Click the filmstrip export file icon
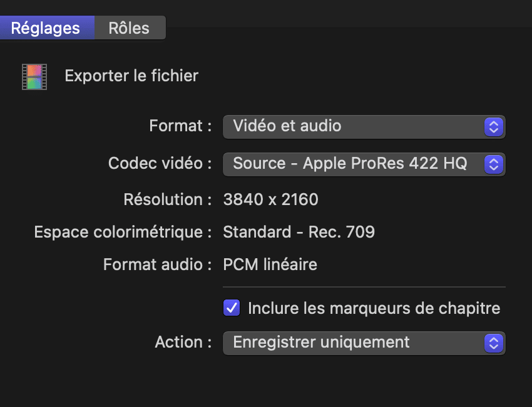 point(34,77)
